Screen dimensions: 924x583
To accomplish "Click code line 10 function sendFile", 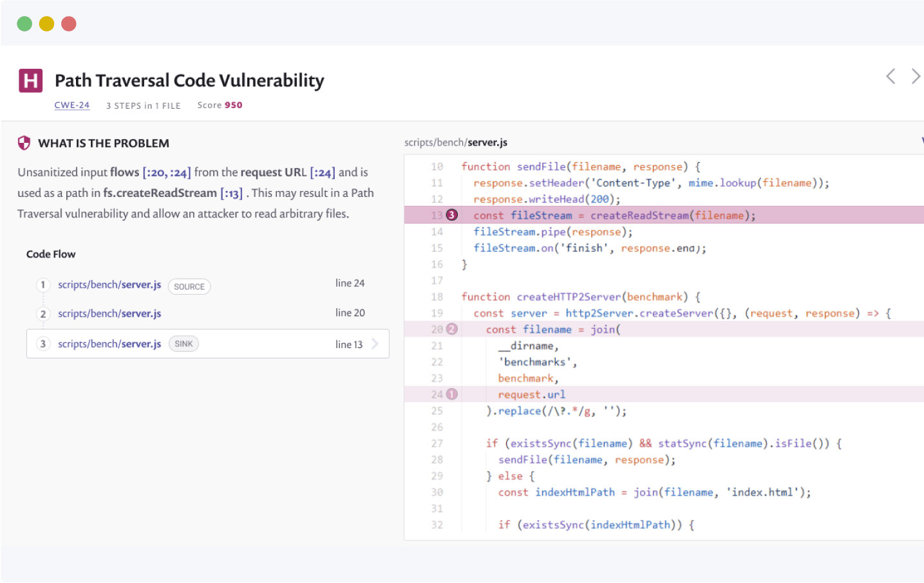I will click(581, 167).
